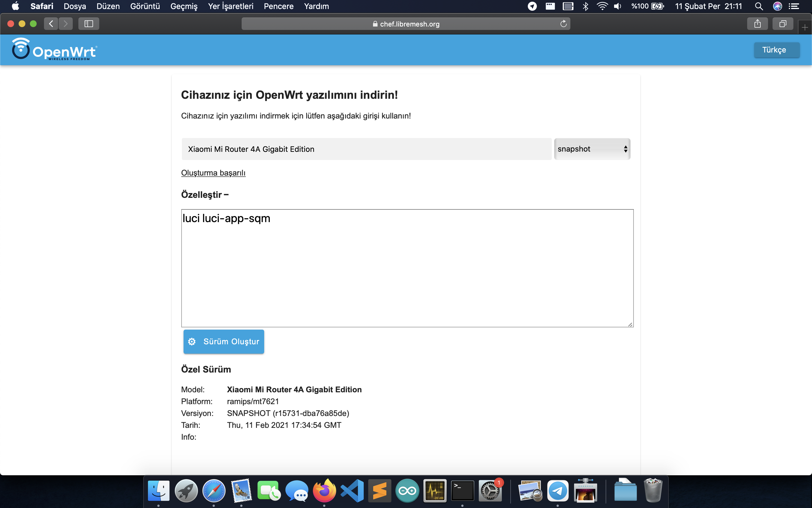Go back with Safari's back arrow

[51, 23]
